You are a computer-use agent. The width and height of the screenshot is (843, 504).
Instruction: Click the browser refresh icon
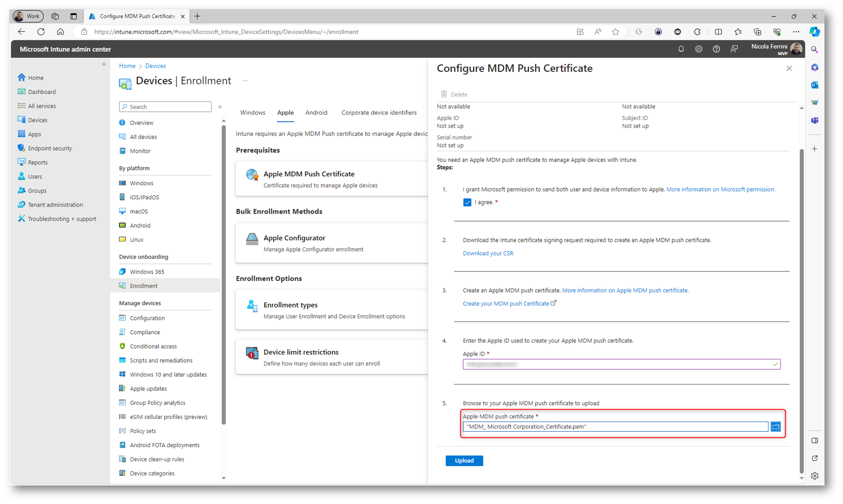(41, 32)
